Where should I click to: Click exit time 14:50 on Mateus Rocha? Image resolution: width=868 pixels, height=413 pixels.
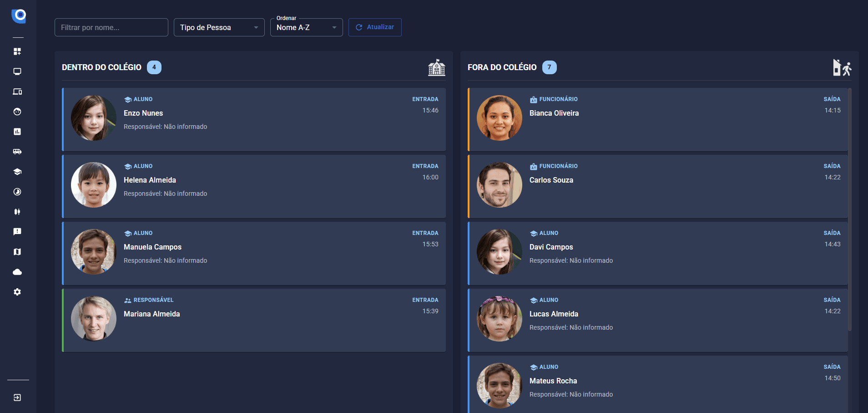click(x=833, y=378)
